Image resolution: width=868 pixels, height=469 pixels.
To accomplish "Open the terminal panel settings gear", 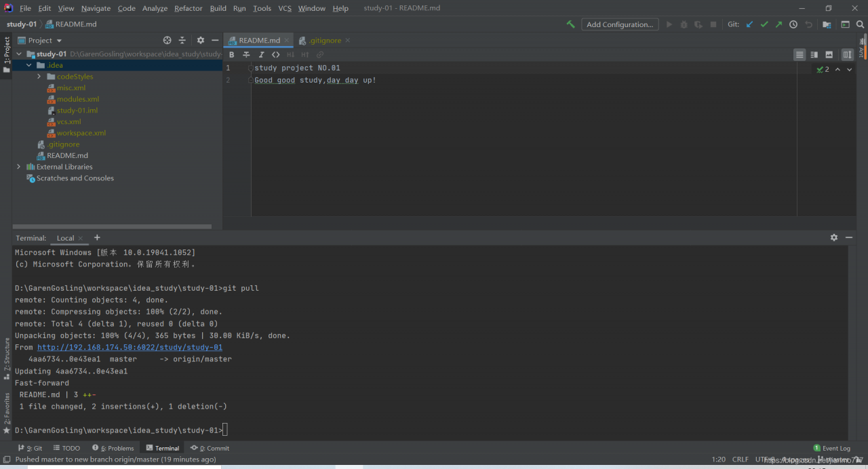I will coord(834,238).
